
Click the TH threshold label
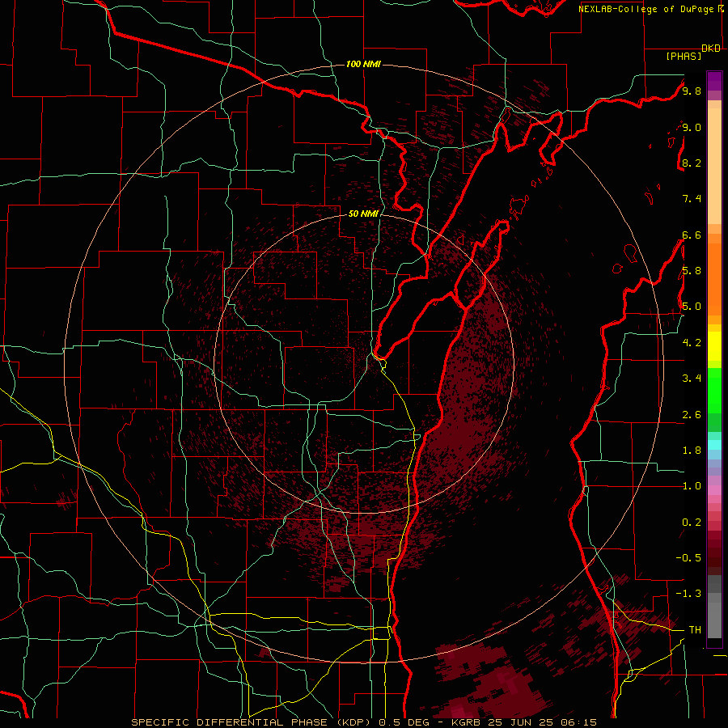tap(695, 630)
